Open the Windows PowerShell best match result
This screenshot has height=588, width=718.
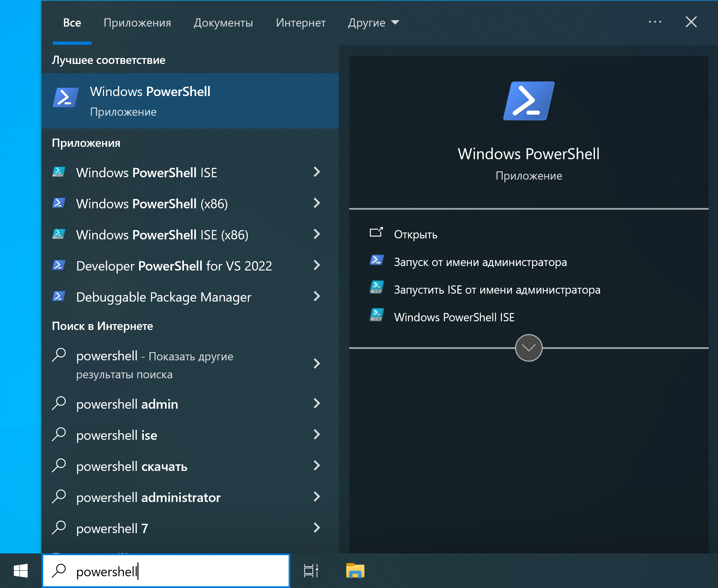pos(190,101)
